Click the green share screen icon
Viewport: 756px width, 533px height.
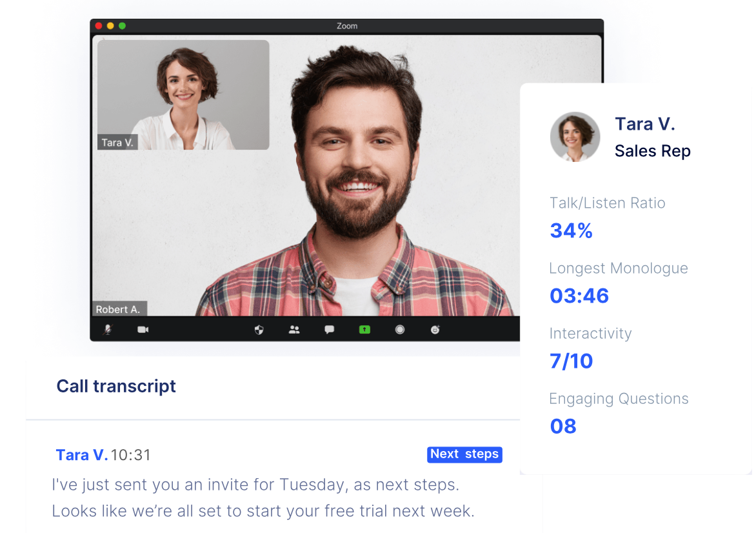pos(364,330)
